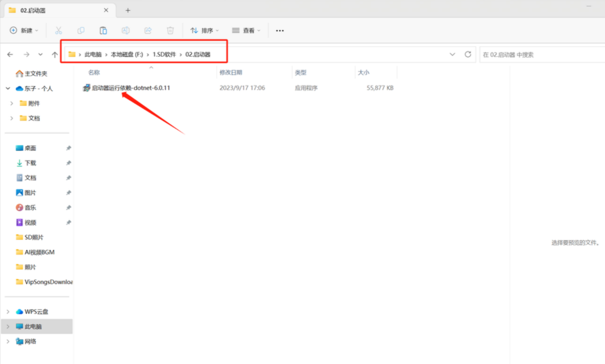Select 网络 in the navigation pane
This screenshot has width=605, height=364.
(x=30, y=341)
